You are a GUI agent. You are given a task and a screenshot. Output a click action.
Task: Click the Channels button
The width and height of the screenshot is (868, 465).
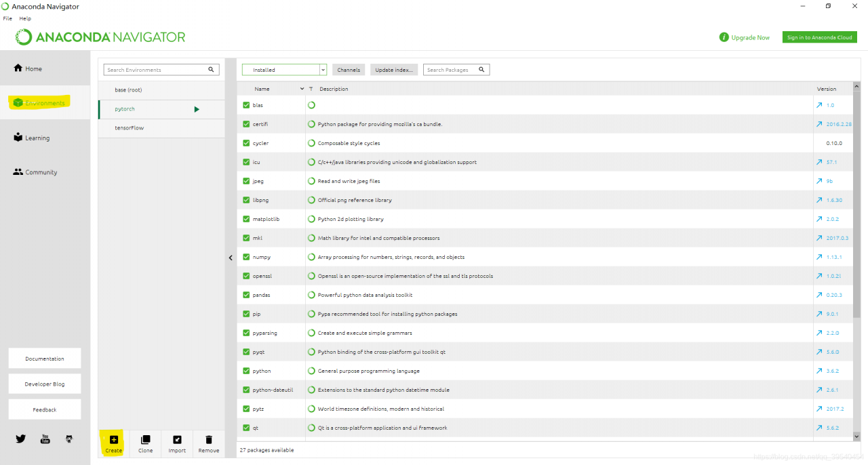click(x=349, y=70)
